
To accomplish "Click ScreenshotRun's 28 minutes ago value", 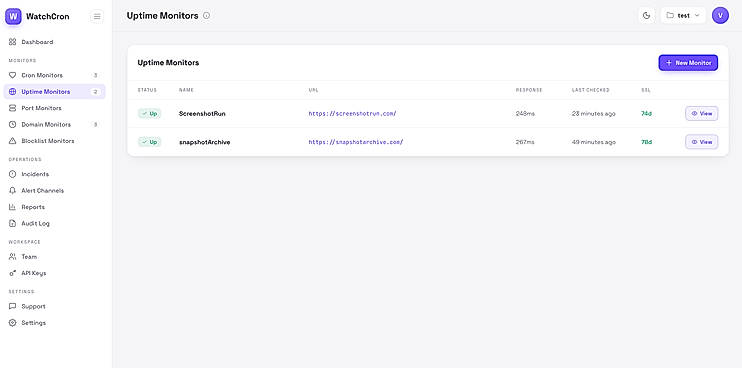I will [593, 114].
